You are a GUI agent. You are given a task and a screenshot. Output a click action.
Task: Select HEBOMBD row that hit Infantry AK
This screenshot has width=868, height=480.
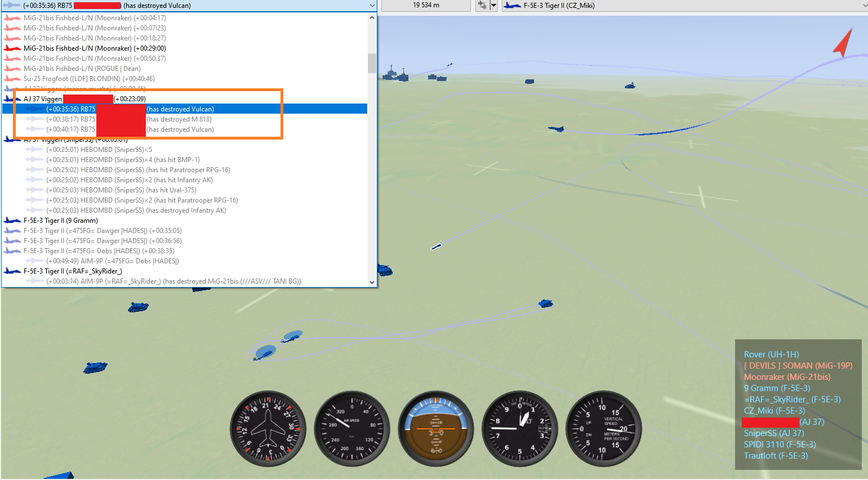pyautogui.click(x=185, y=180)
